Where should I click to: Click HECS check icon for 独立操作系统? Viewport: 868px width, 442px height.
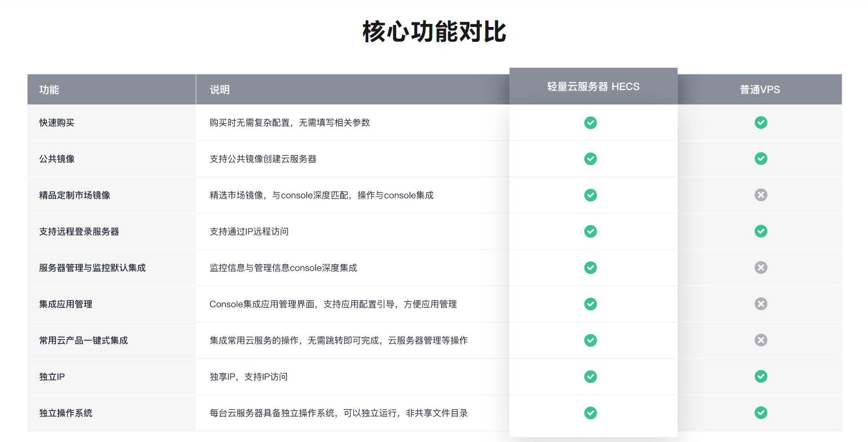590,413
